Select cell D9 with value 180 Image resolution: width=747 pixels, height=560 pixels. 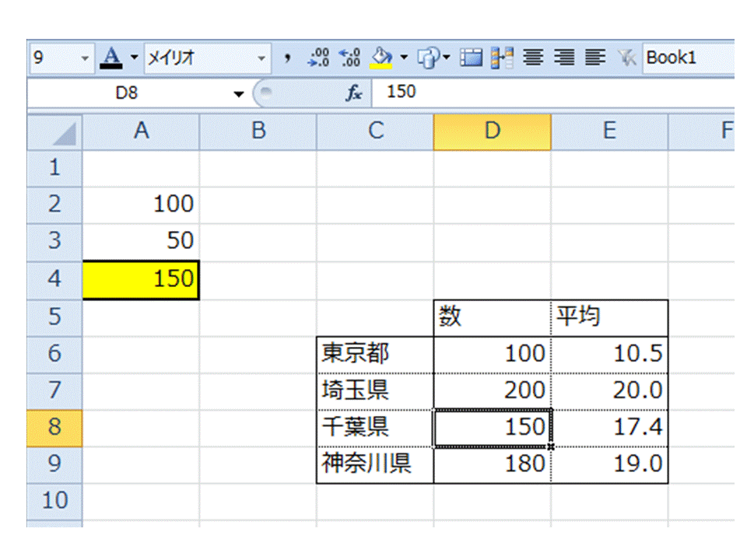click(493, 465)
